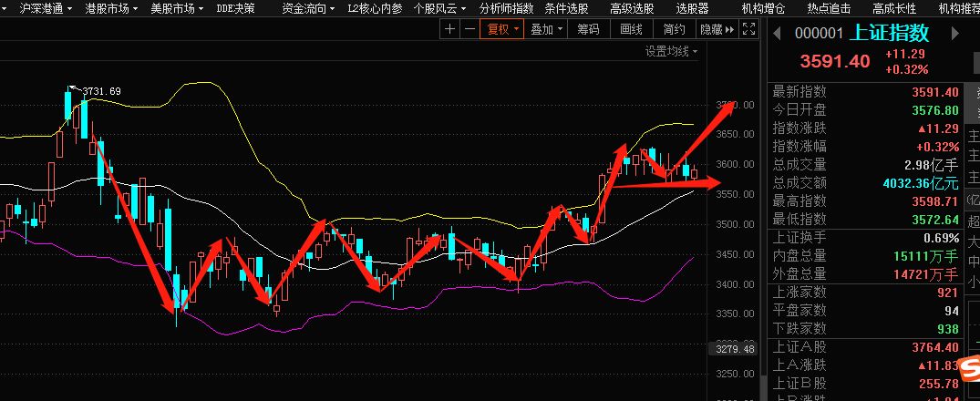Select the 下跌家数 938 row
Screen dimensions: 980x401
point(866,328)
